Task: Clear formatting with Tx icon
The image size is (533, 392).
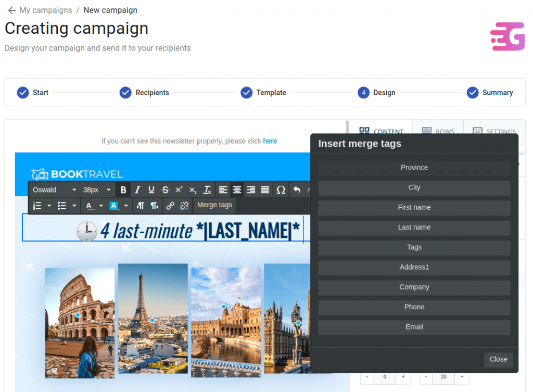Action: (x=207, y=190)
